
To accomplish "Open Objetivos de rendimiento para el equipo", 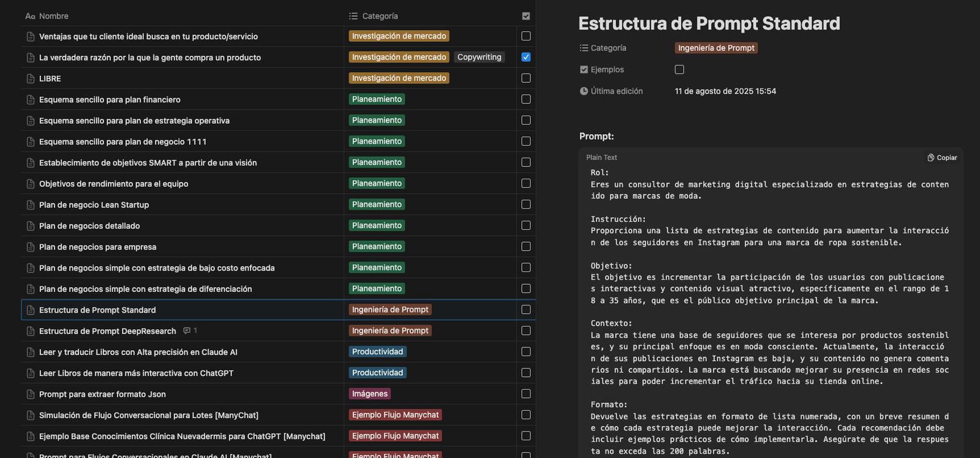I will [x=113, y=184].
